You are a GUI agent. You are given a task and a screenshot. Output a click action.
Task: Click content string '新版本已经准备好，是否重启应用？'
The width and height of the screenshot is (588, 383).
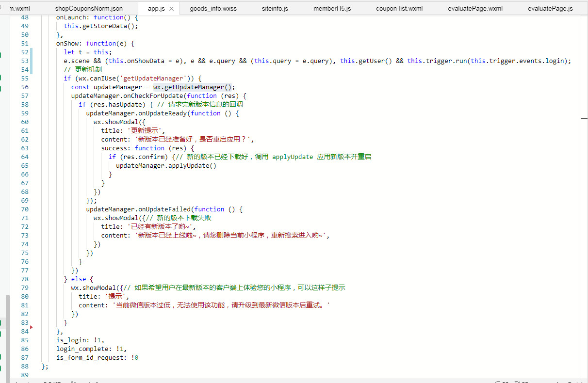click(194, 139)
